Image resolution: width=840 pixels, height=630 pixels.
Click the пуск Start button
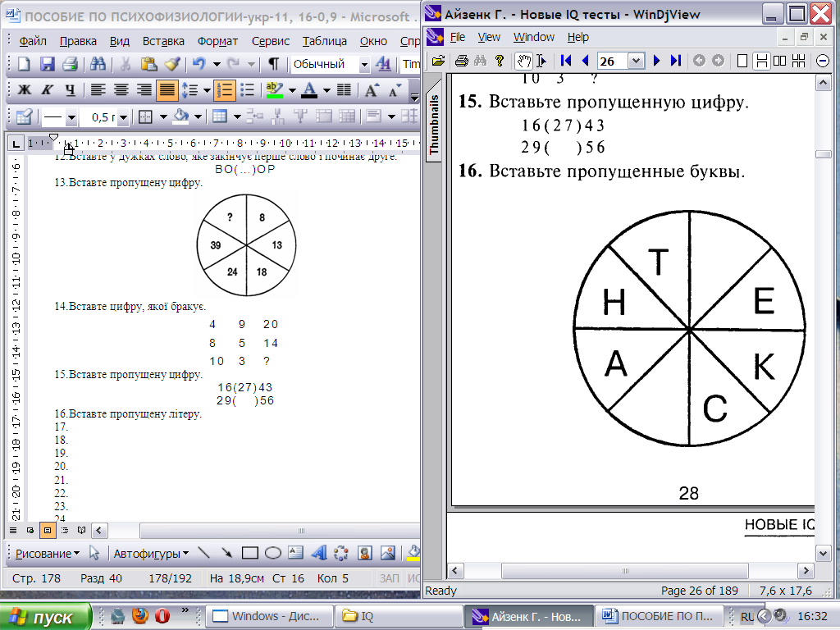[46, 617]
